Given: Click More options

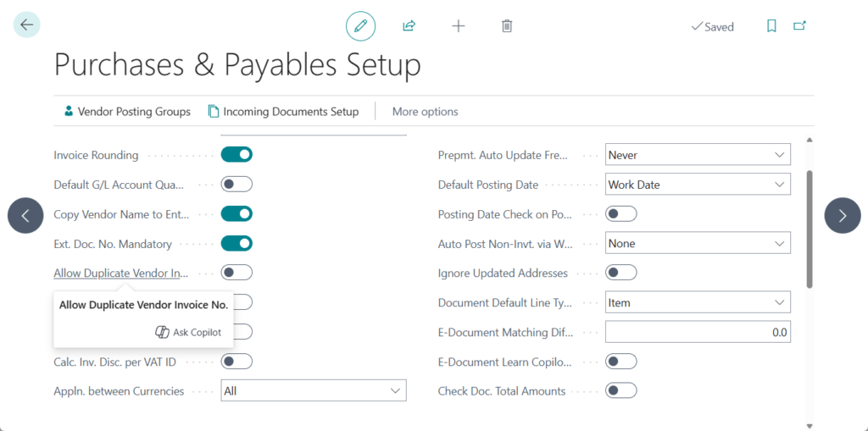Looking at the screenshot, I should click(x=425, y=112).
